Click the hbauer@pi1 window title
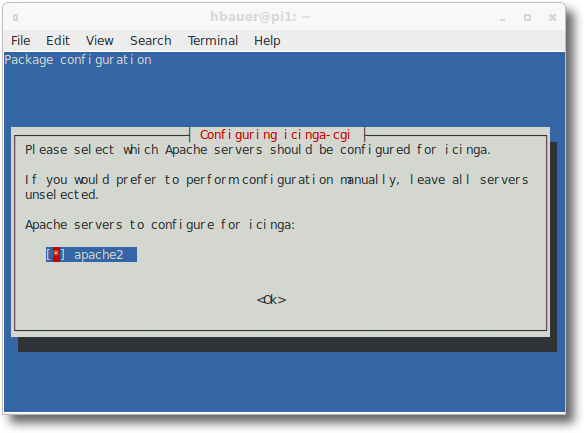This screenshot has height=433, width=584. [x=260, y=17]
